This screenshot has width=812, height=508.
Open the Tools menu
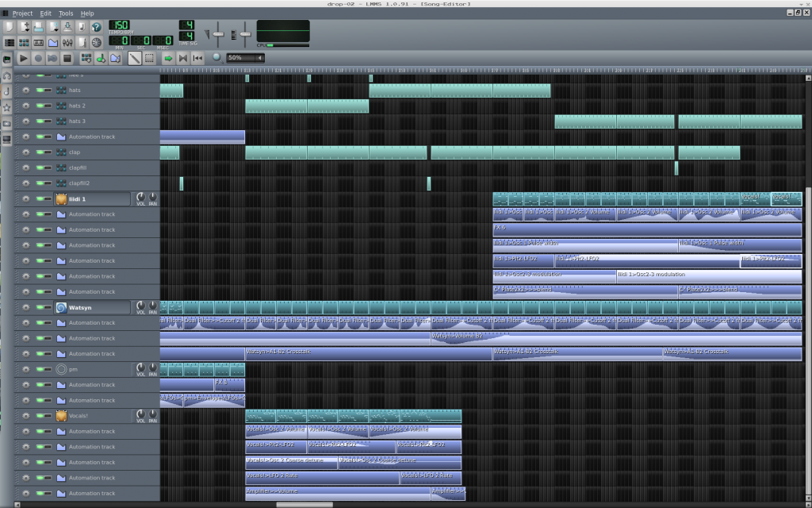click(x=66, y=13)
